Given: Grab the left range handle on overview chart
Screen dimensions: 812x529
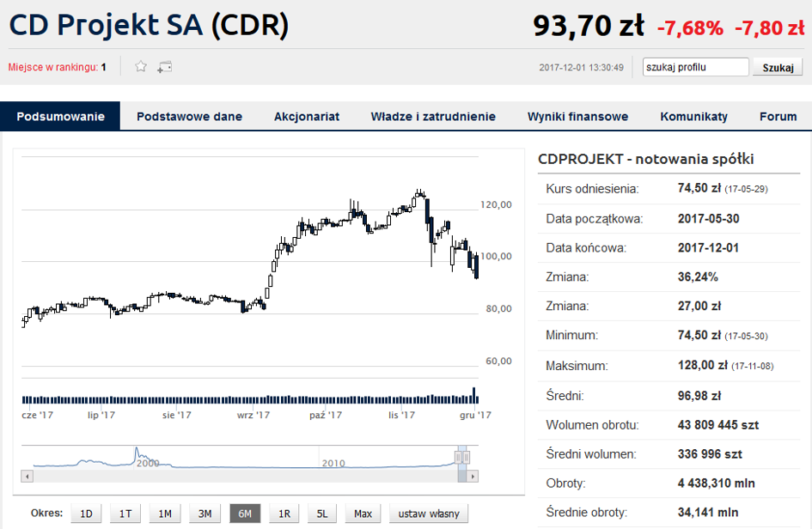Looking at the screenshot, I should click(458, 457).
